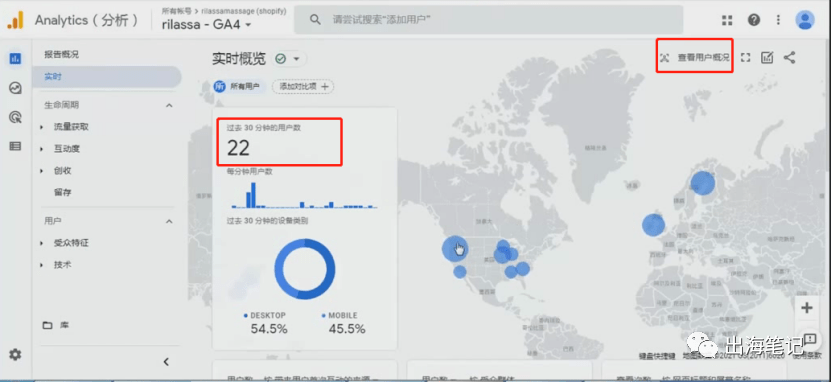Viewport: 831px width, 382px height.
Task: Enter fullscreen map view
Action: click(x=745, y=57)
